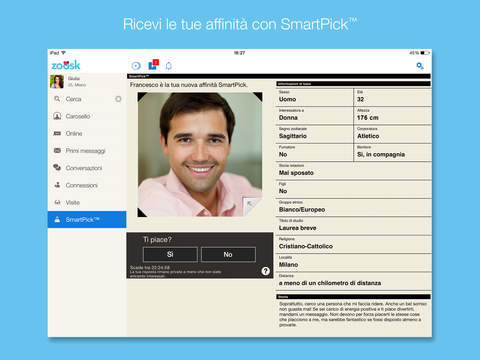Click the height value 176 cm
This screenshot has height=360, width=480.
pos(368,118)
